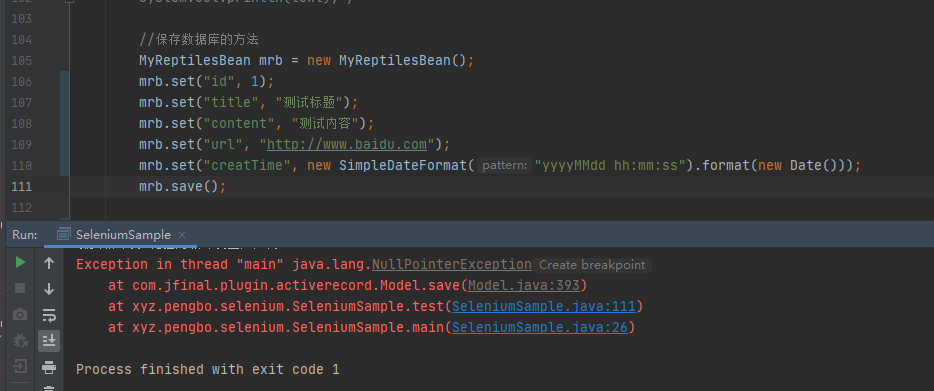The height and width of the screenshot is (391, 934).
Task: Toggle scroll to end of console
Action: [x=49, y=340]
